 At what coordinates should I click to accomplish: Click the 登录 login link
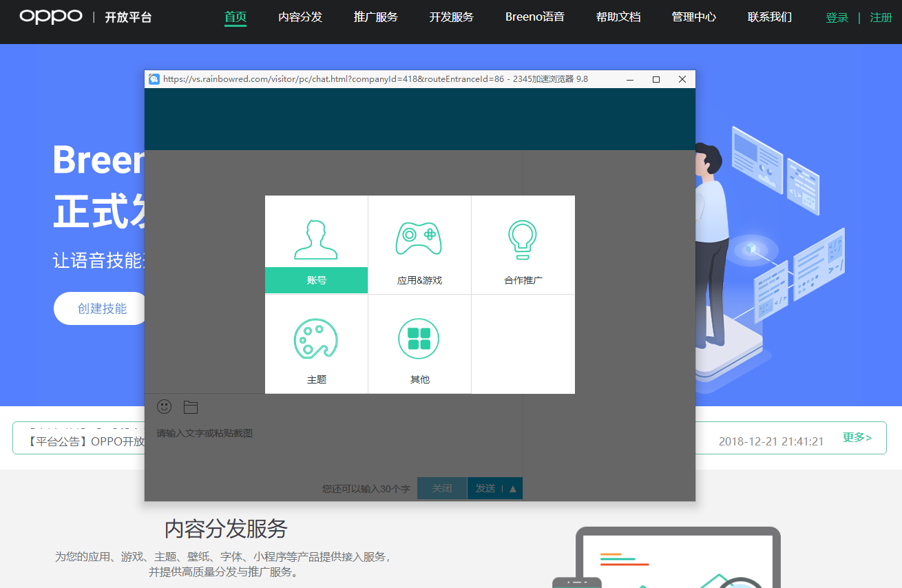(x=837, y=18)
